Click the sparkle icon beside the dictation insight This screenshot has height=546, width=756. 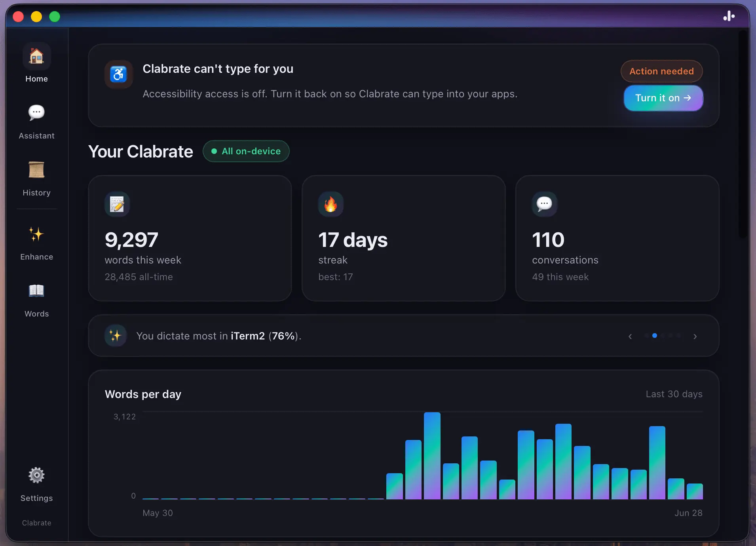116,336
